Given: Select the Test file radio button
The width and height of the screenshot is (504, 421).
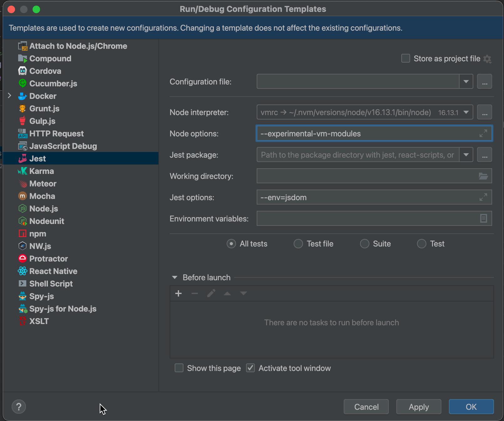Looking at the screenshot, I should [x=298, y=244].
